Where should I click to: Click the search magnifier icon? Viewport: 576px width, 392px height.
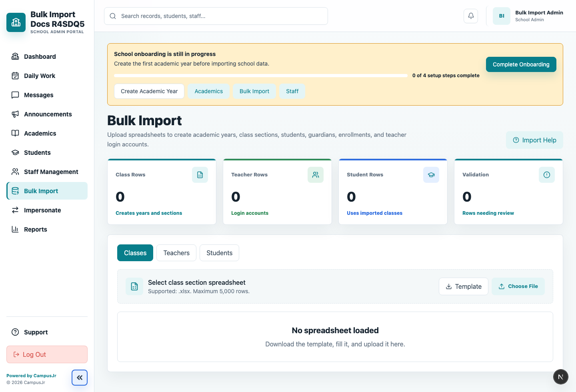click(x=113, y=16)
